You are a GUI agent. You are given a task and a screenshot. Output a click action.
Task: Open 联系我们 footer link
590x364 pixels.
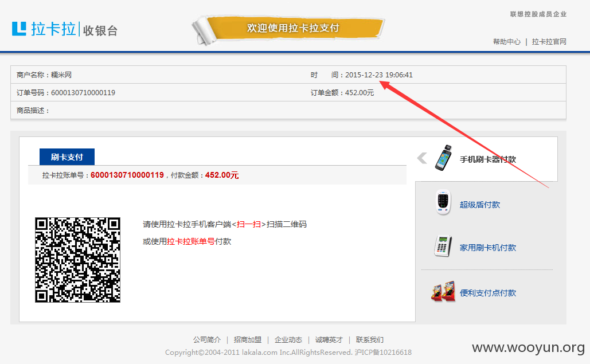(369, 340)
